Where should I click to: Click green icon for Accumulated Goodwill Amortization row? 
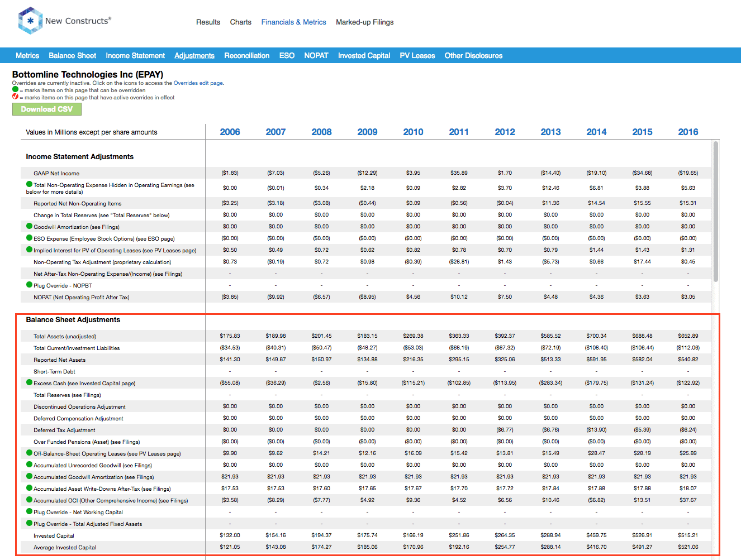(29, 476)
